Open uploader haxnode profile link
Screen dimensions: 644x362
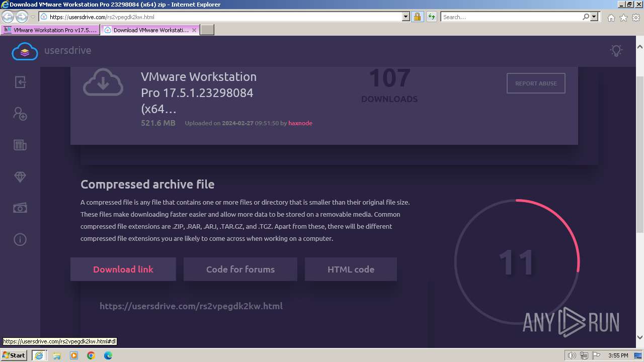300,123
